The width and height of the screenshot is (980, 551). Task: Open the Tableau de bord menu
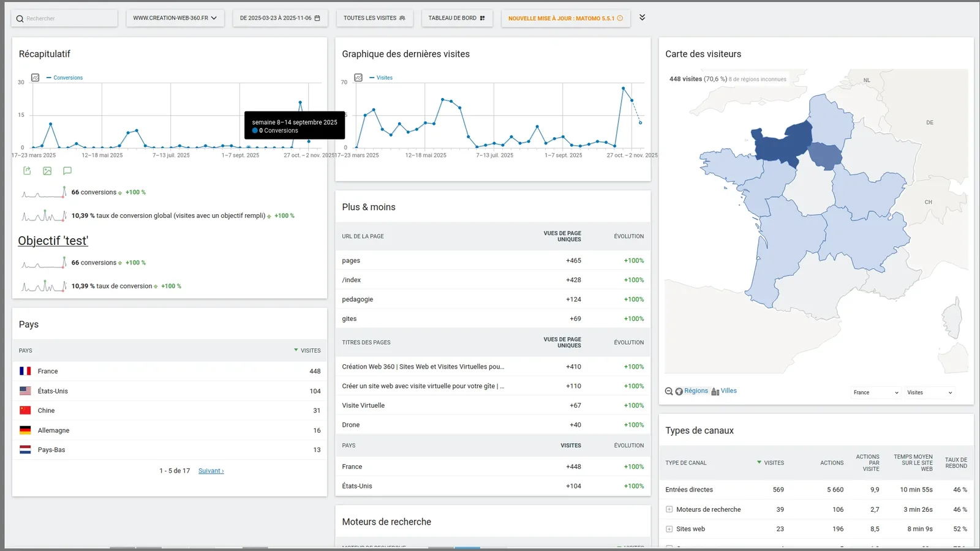(457, 18)
